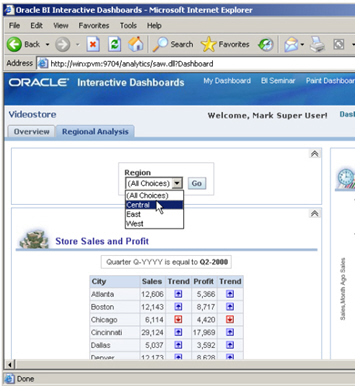The height and width of the screenshot is (391, 361).
Task: Click the toolbar icon right of Print
Action: pyautogui.click(x=339, y=44)
